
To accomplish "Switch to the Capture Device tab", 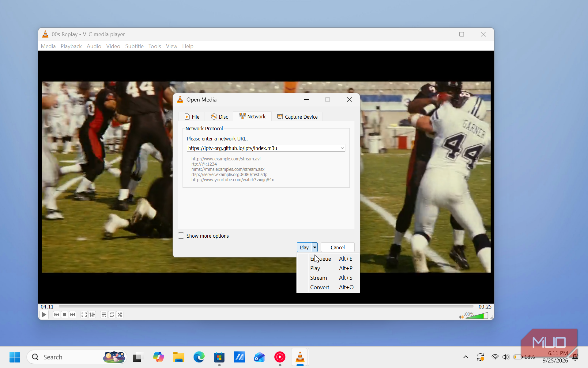I will (297, 117).
